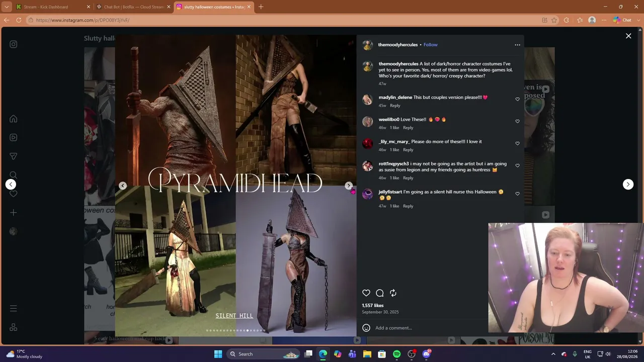Open Discord from the taskbar
644x362 pixels.
427,354
